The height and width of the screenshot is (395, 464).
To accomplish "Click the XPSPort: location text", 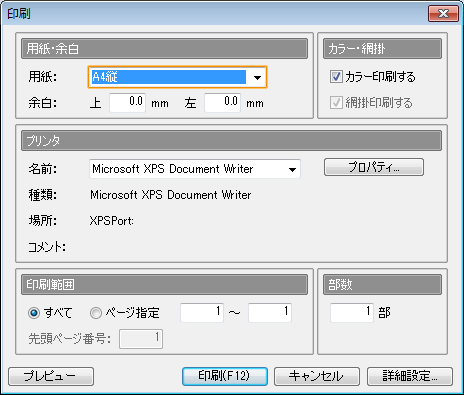I will (112, 221).
